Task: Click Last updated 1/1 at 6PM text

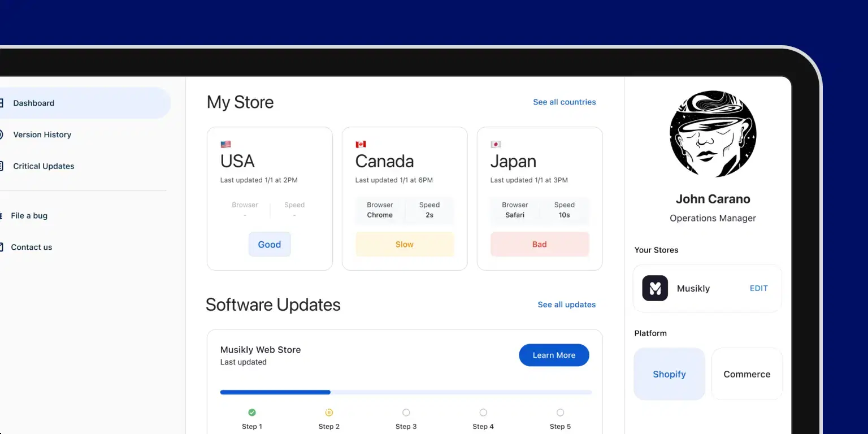Action: pyautogui.click(x=394, y=180)
